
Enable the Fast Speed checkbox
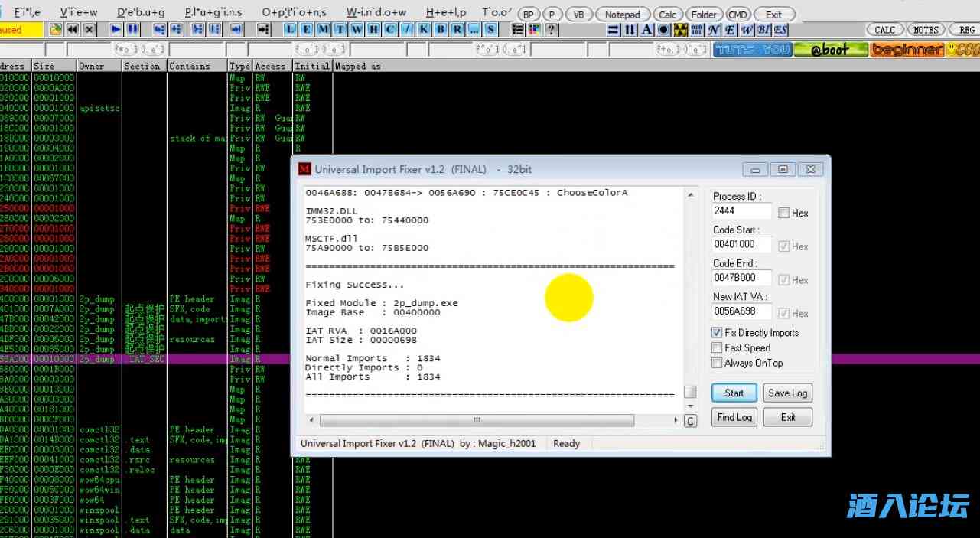click(x=717, y=348)
